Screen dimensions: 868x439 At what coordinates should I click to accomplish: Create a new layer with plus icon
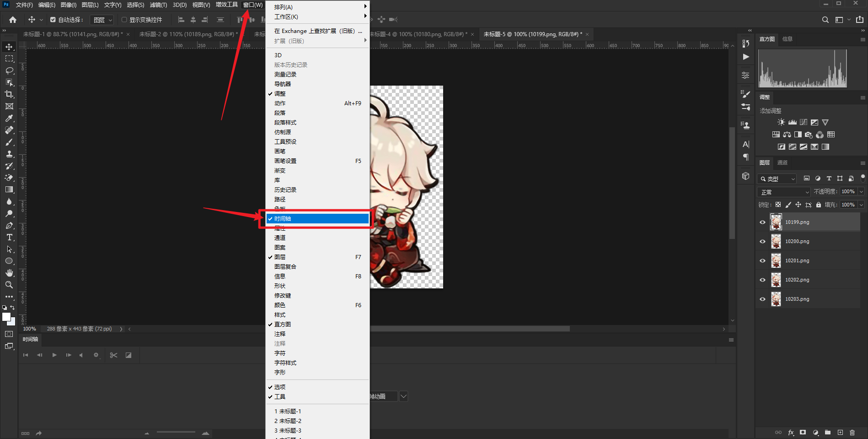click(x=840, y=433)
